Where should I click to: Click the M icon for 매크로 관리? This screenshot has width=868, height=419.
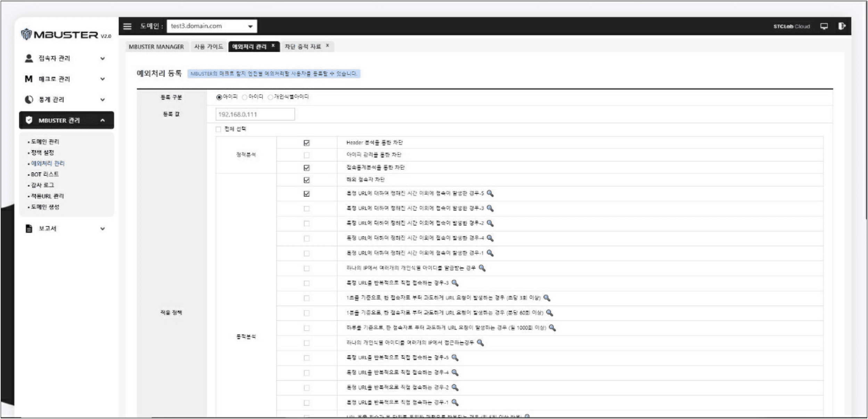(x=29, y=79)
